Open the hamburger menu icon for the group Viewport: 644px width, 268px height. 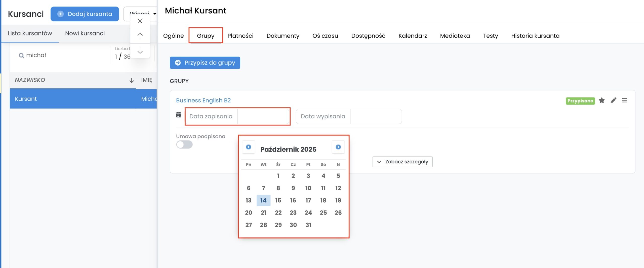point(624,101)
